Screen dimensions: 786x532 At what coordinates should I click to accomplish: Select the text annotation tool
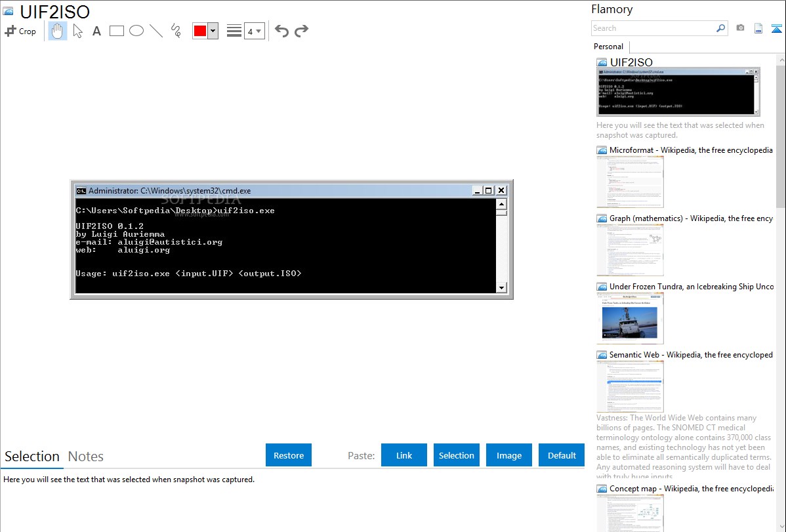tap(96, 31)
